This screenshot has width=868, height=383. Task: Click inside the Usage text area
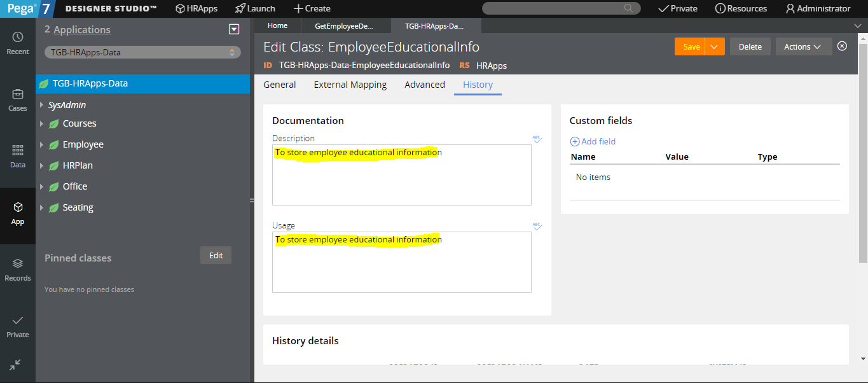402,262
